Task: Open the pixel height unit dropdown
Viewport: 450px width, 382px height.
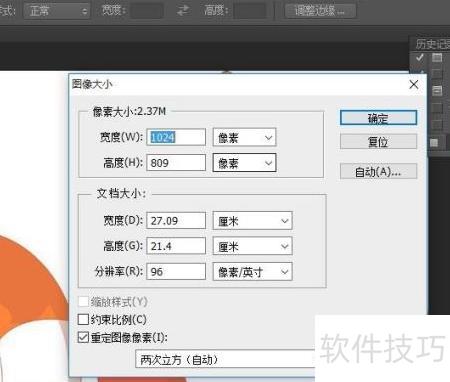Action: [244, 163]
